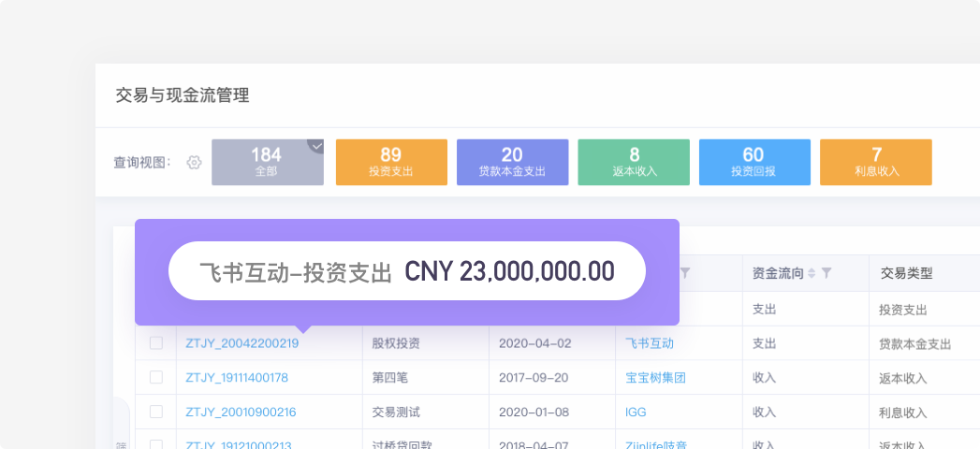Click the date 2020-04-02
The height and width of the screenshot is (449, 980).
(535, 343)
